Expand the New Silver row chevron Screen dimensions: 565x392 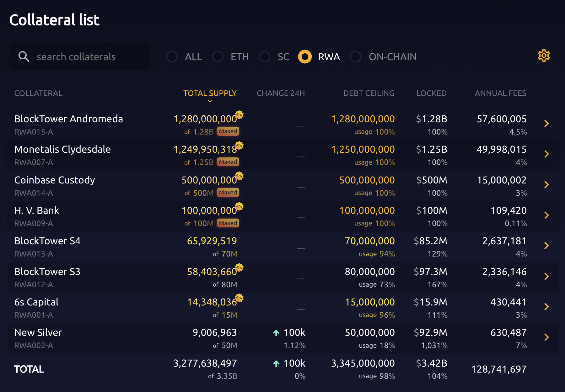coord(546,337)
